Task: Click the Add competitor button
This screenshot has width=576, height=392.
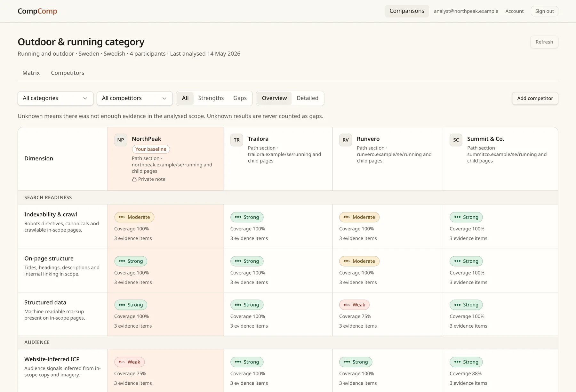Action: pyautogui.click(x=535, y=98)
